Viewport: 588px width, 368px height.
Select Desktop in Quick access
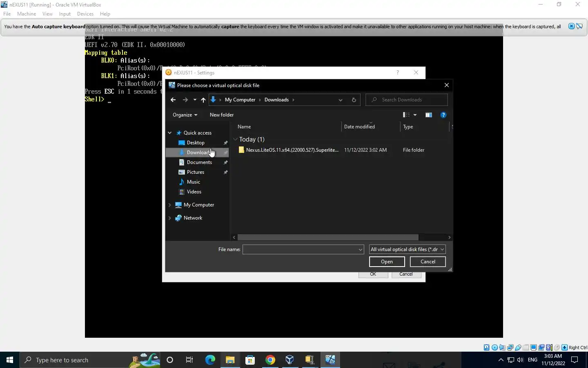tap(196, 143)
